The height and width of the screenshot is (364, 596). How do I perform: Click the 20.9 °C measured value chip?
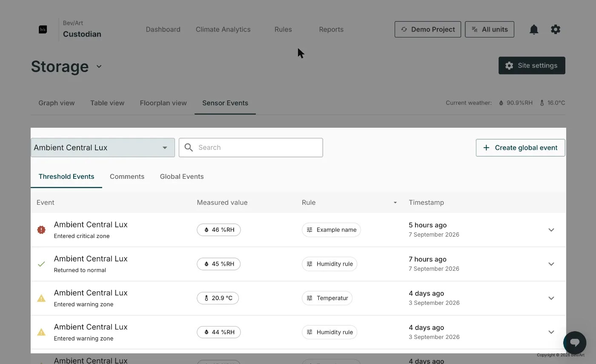218,298
